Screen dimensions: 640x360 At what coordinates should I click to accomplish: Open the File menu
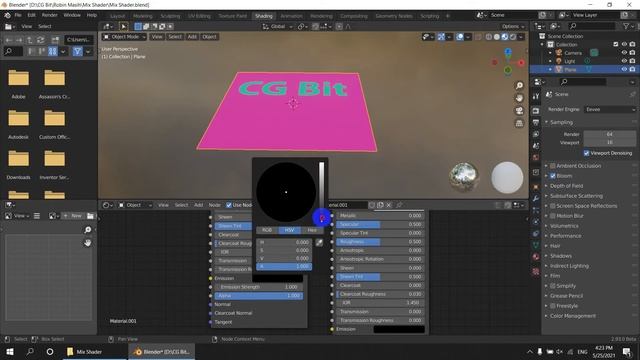click(18, 15)
